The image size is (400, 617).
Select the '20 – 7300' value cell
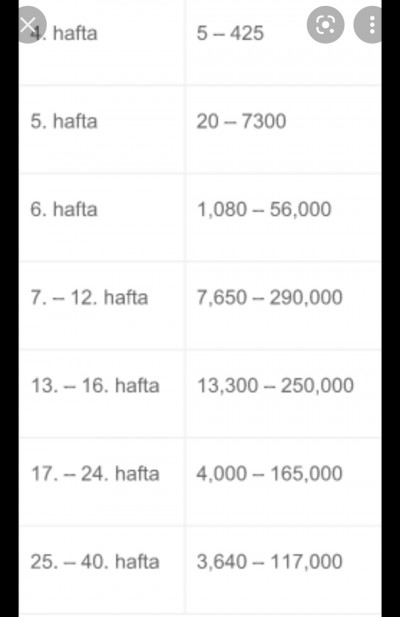pyautogui.click(x=241, y=121)
